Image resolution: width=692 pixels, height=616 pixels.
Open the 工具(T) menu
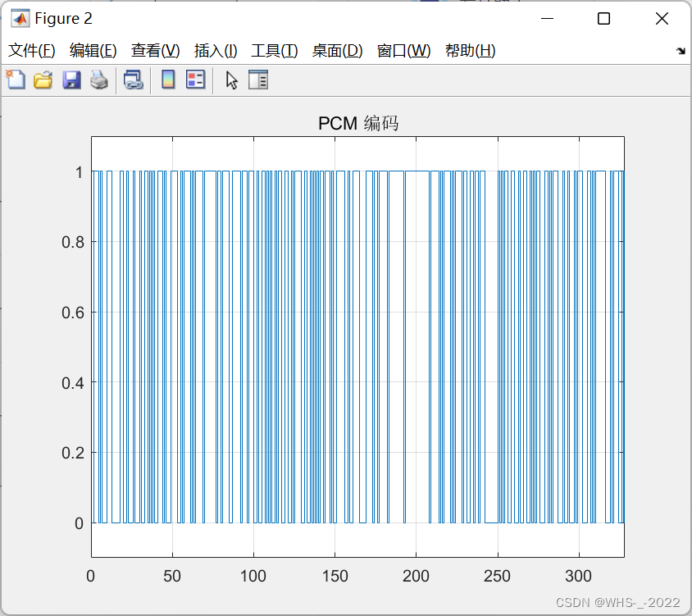click(274, 50)
